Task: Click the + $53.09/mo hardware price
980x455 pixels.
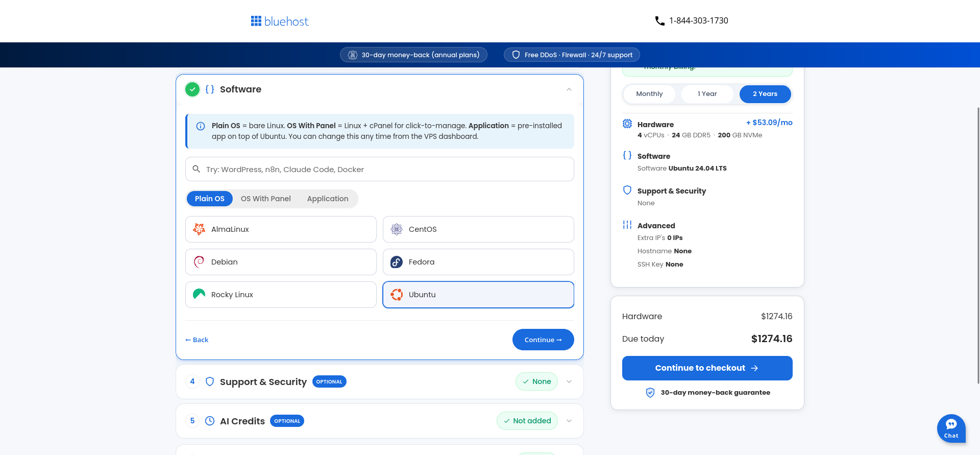Action: 769,123
